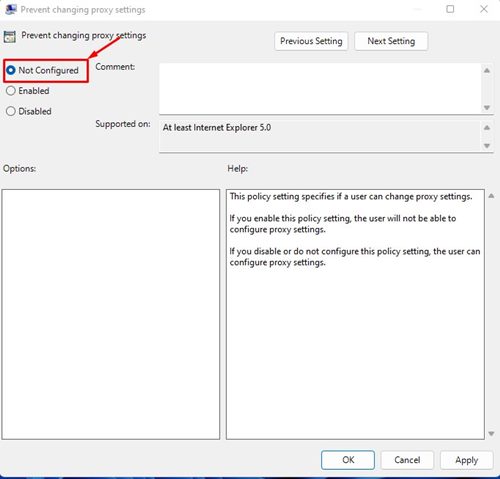The height and width of the screenshot is (479, 500).
Task: Confirm with the OK button
Action: click(348, 460)
